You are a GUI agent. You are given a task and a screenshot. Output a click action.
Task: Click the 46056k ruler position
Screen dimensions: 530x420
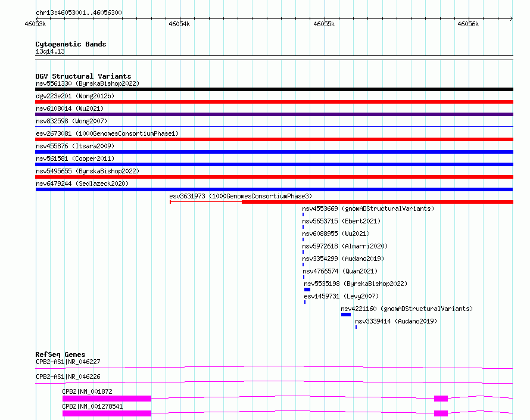tap(468, 24)
